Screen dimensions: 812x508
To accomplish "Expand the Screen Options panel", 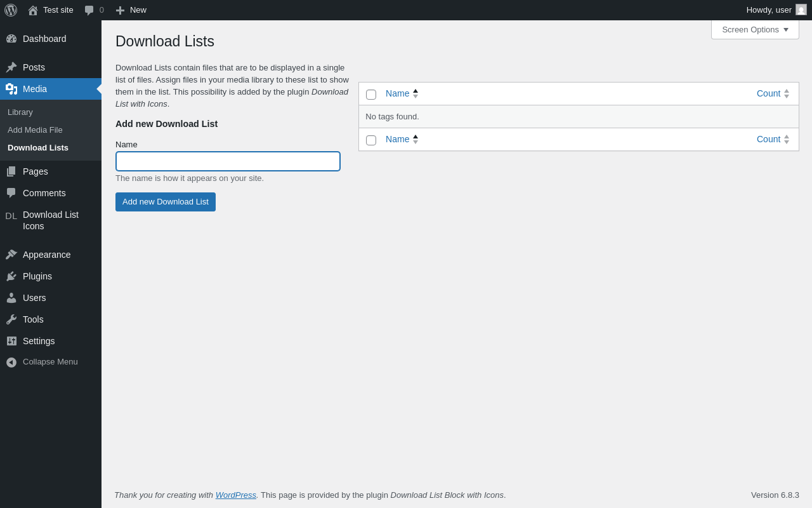I will tap(755, 29).
